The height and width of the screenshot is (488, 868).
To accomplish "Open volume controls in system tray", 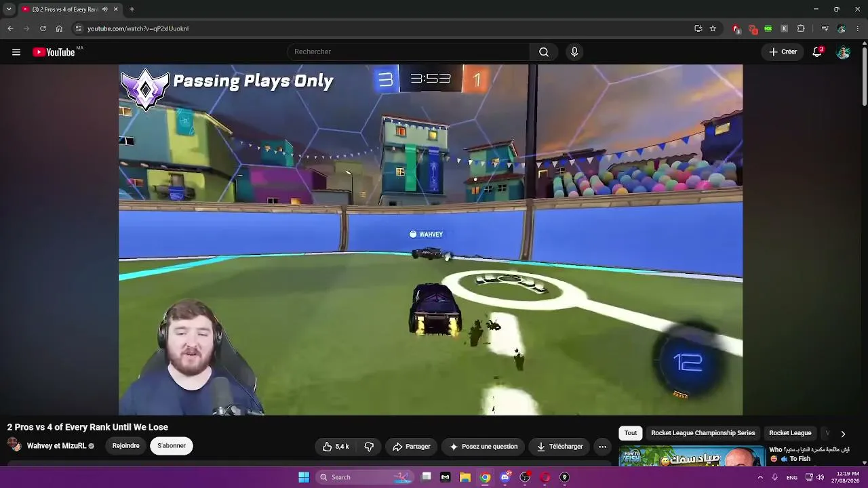I will coord(820,477).
